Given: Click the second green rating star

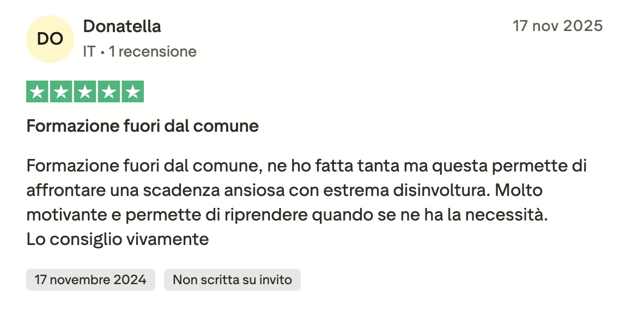Looking at the screenshot, I should click(61, 91).
